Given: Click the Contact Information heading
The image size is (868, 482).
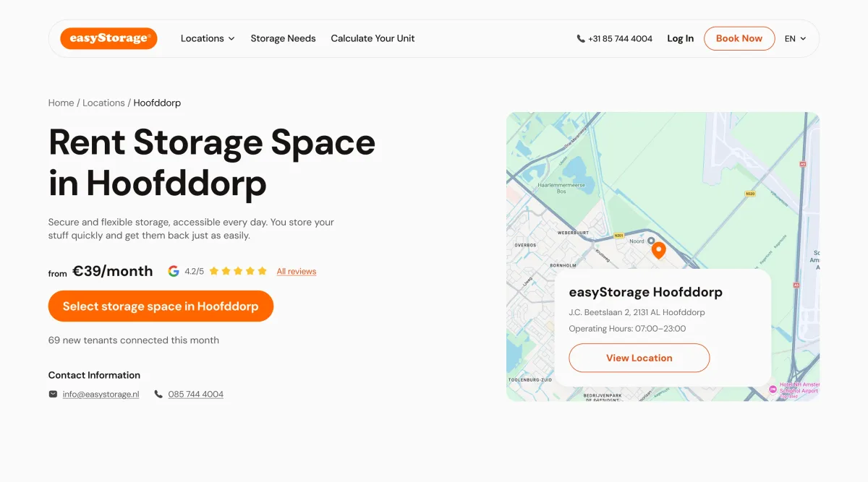Looking at the screenshot, I should tap(94, 375).
